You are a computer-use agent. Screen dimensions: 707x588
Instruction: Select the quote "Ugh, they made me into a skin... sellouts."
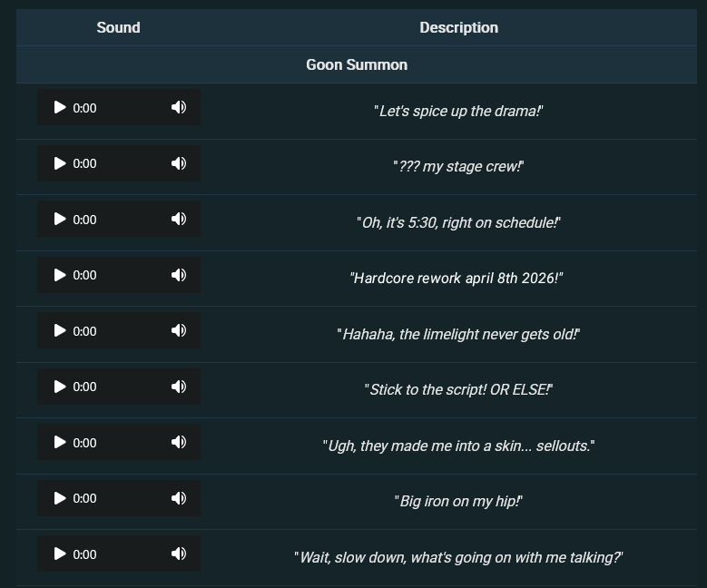pos(458,446)
